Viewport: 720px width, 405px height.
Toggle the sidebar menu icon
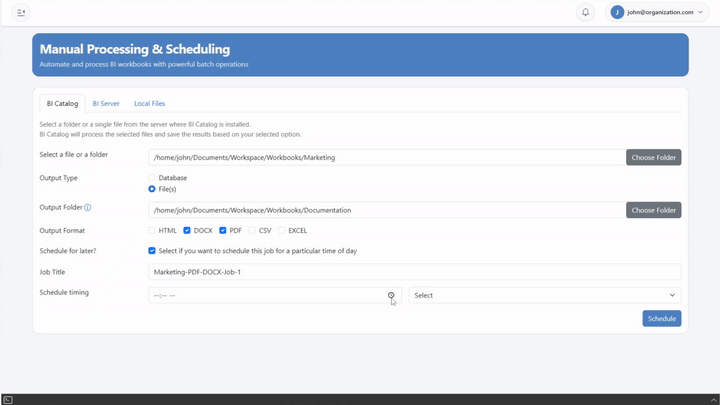(21, 12)
